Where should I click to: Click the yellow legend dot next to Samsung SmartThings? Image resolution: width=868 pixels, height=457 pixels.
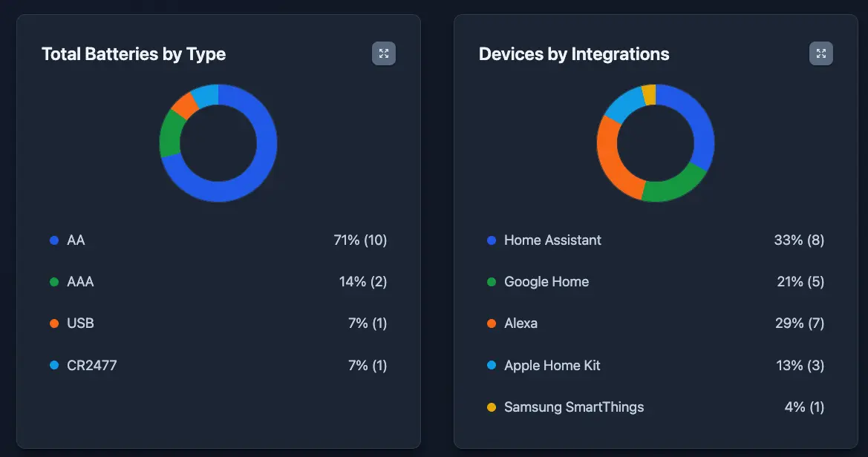tap(490, 407)
